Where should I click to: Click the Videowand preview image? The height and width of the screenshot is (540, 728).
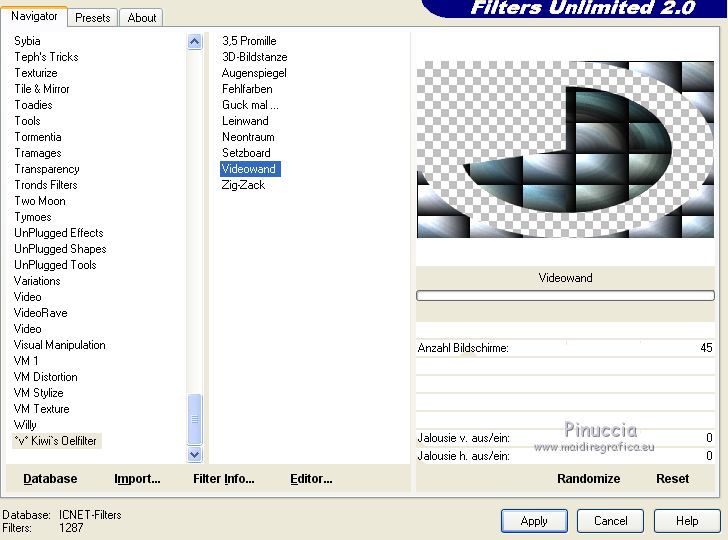[x=565, y=150]
